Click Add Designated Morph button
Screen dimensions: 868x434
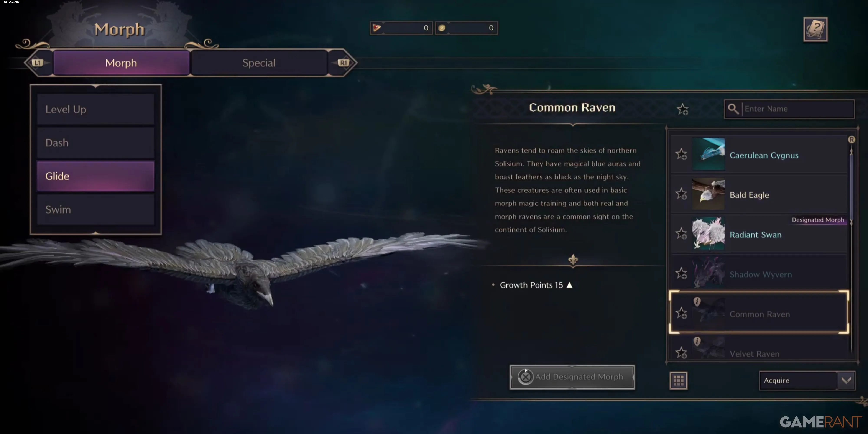coord(572,377)
